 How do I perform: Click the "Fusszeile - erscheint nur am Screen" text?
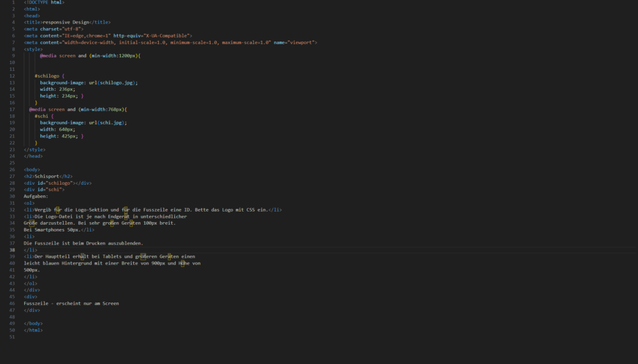pyautogui.click(x=71, y=303)
